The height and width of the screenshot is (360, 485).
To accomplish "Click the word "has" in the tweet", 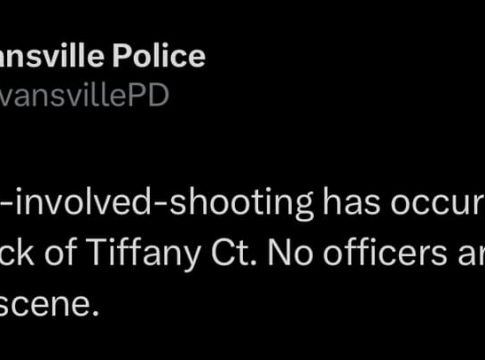I will (x=351, y=202).
